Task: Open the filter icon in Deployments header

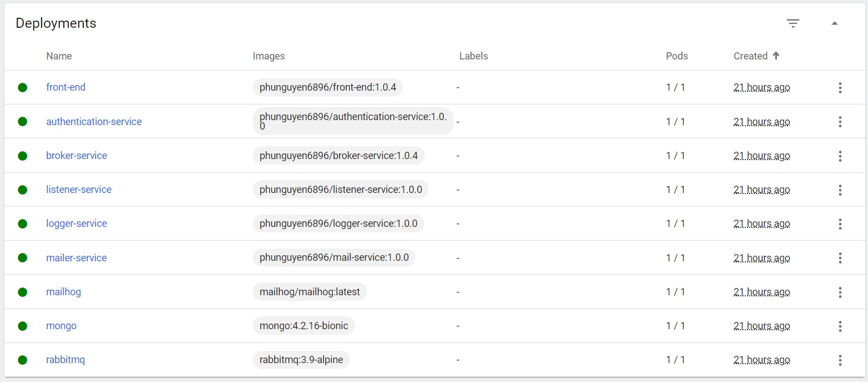Action: 792,23
